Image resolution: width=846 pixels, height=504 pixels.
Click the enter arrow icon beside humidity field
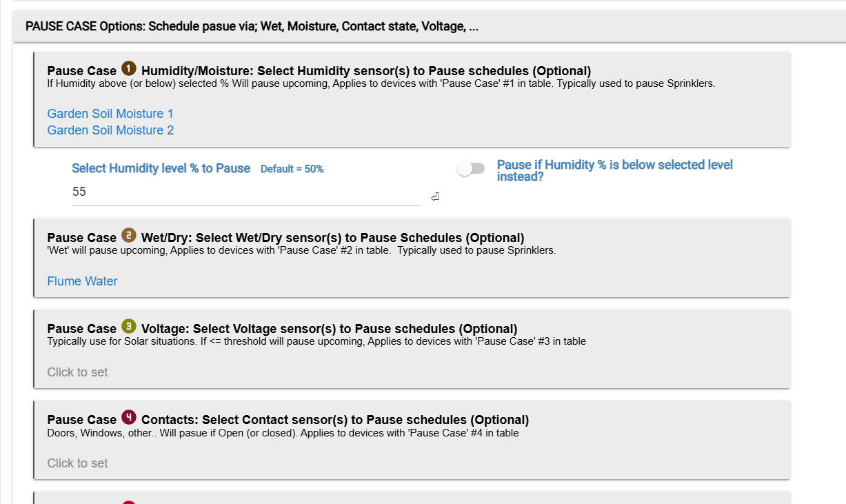(435, 197)
